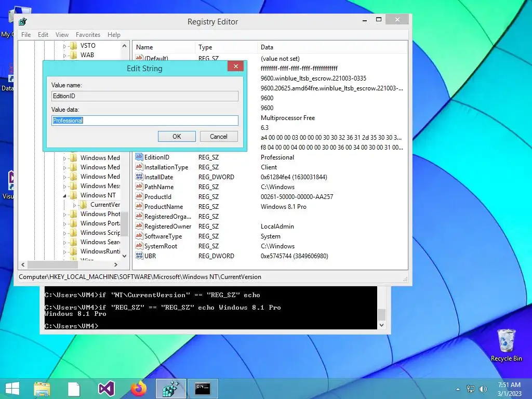Click the Windows NT folder icon
Viewport: 532px width, 399px height.
pos(74,195)
